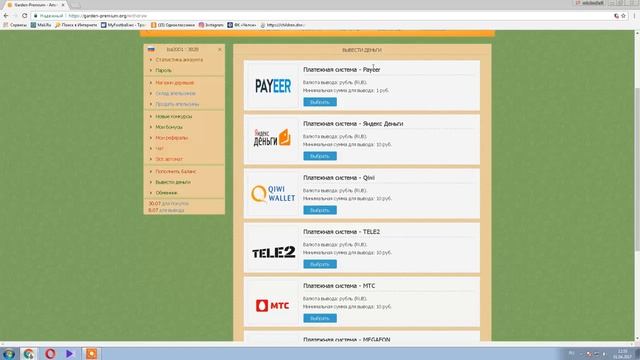Screen dimensions: 640x360
Task: Open Slot автомат link
Action: pyautogui.click(x=169, y=159)
